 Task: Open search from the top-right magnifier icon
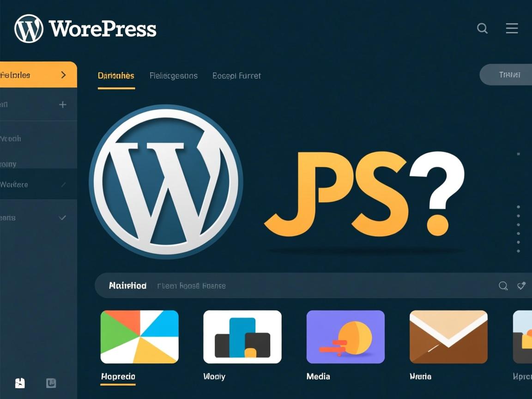482,28
